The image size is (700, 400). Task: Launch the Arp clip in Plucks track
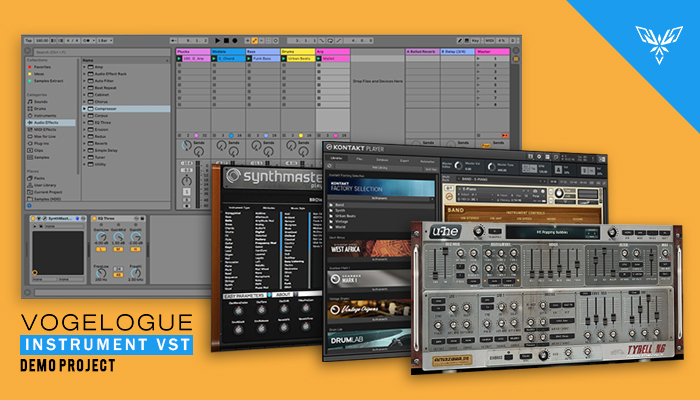coord(179,58)
